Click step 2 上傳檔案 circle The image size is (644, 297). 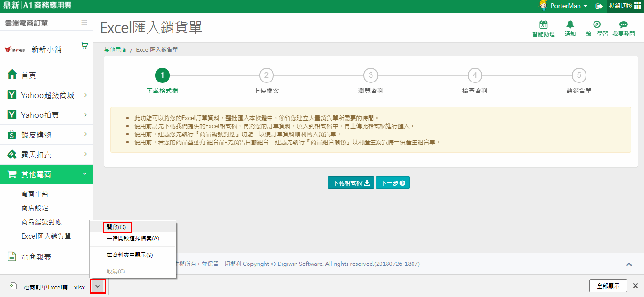(x=266, y=75)
